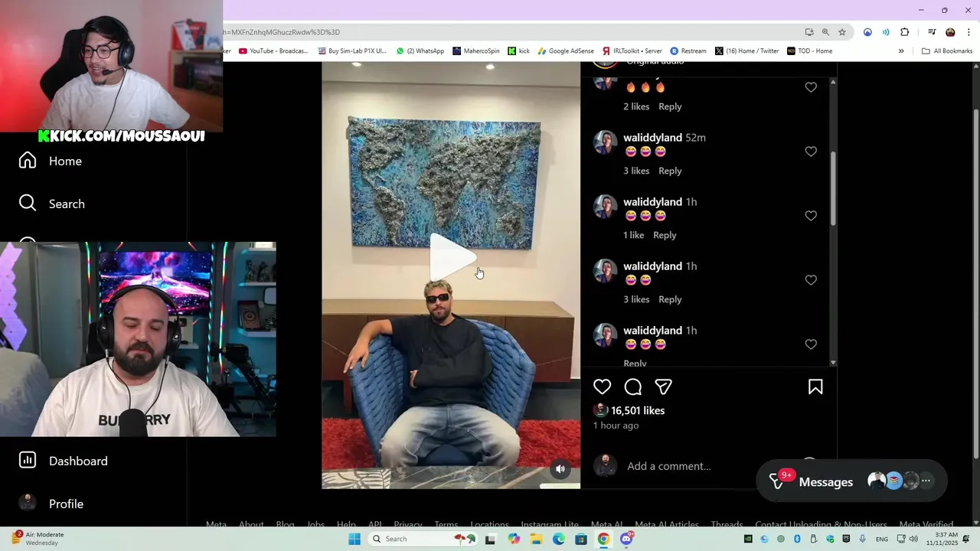Expand the hidden bookmarks chevron

[x=901, y=51]
